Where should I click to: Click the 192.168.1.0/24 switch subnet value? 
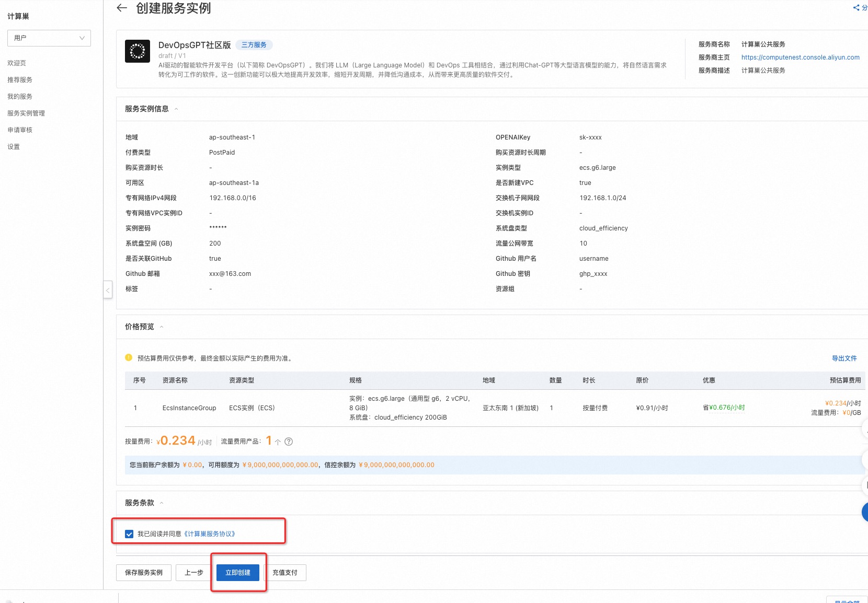[603, 198]
